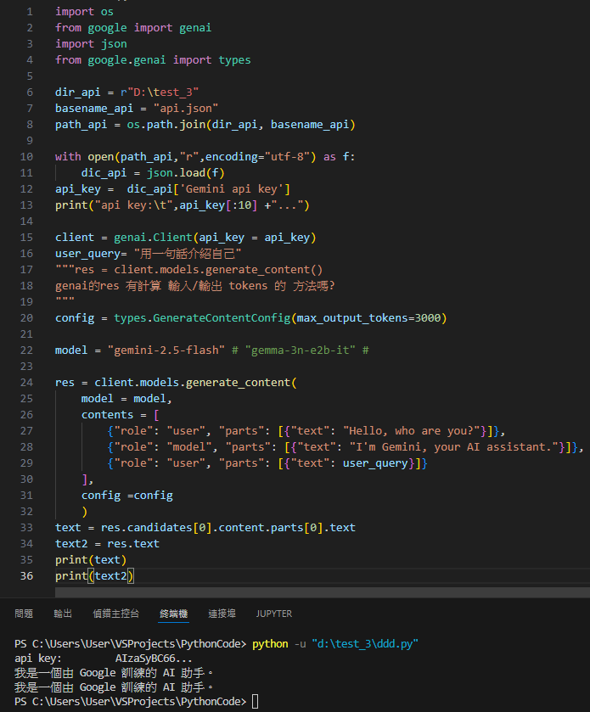
Task: Click the 'config =config' argument
Action: (127, 495)
